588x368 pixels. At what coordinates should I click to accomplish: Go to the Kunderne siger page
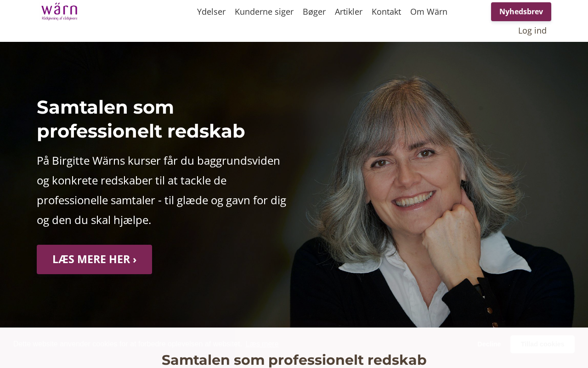(264, 11)
